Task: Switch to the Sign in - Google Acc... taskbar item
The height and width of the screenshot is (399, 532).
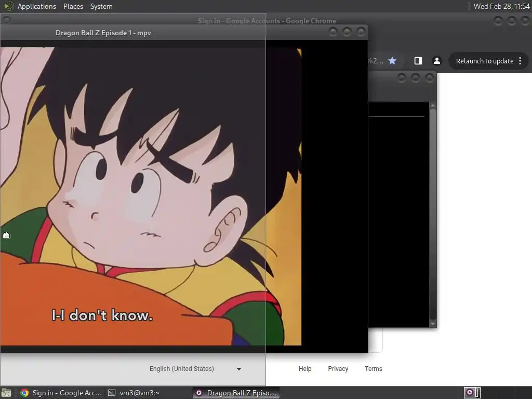Action: (x=61, y=393)
